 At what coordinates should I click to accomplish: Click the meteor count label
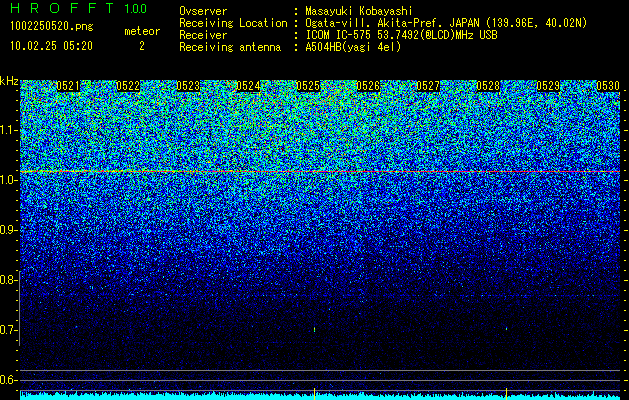click(x=142, y=31)
